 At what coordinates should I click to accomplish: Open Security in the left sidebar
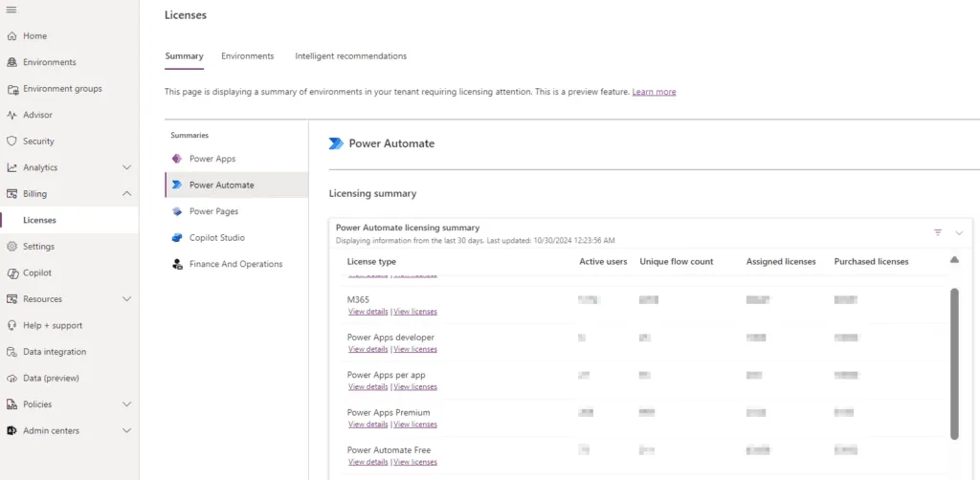69,142
